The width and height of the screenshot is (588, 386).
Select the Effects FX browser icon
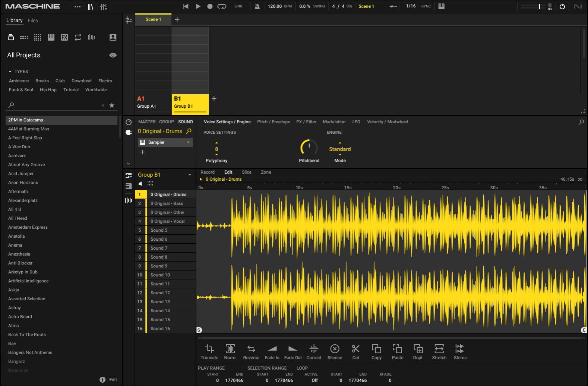point(64,37)
